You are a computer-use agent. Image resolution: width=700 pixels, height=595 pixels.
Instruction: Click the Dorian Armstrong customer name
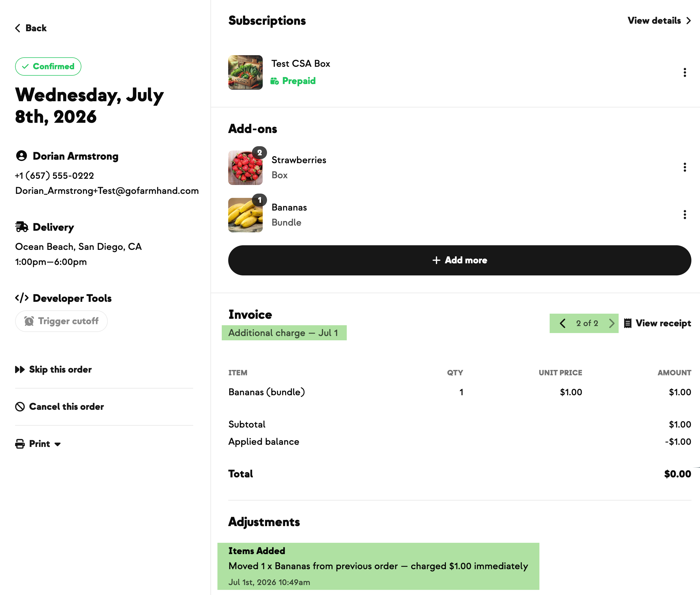pos(76,156)
